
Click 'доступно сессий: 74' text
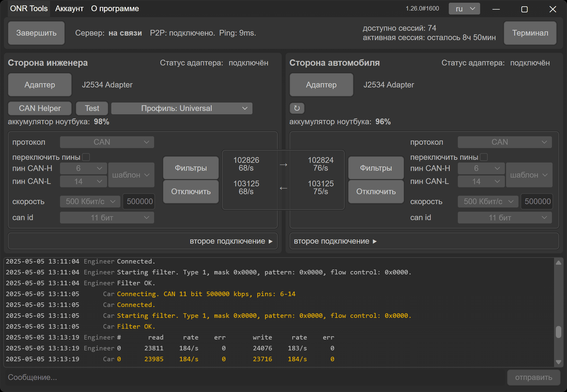point(399,28)
